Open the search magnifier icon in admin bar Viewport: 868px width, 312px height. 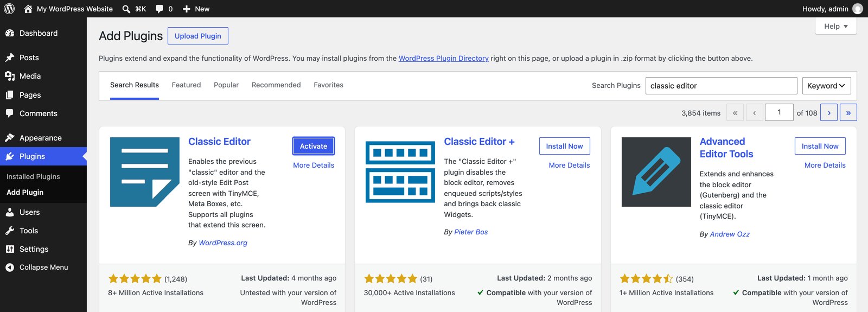126,9
